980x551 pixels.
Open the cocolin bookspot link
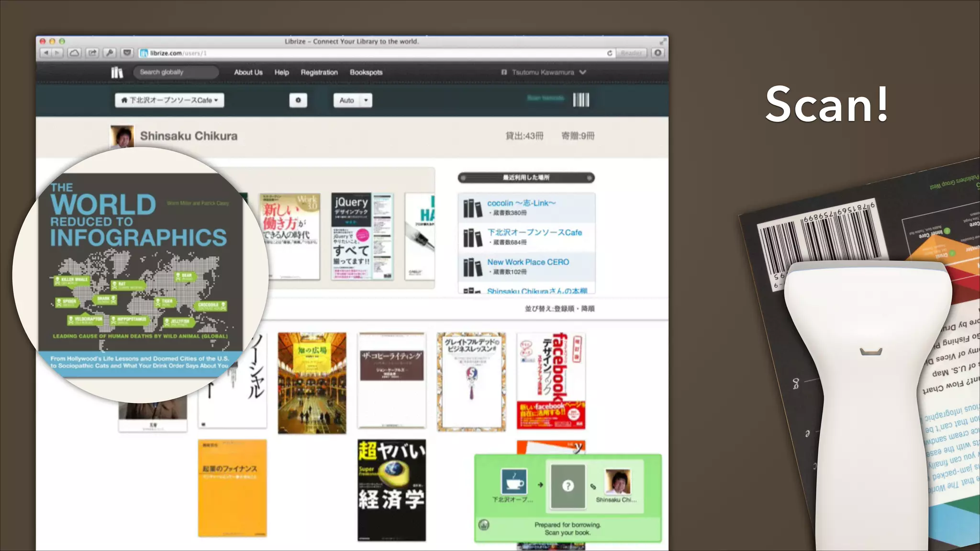(x=521, y=203)
